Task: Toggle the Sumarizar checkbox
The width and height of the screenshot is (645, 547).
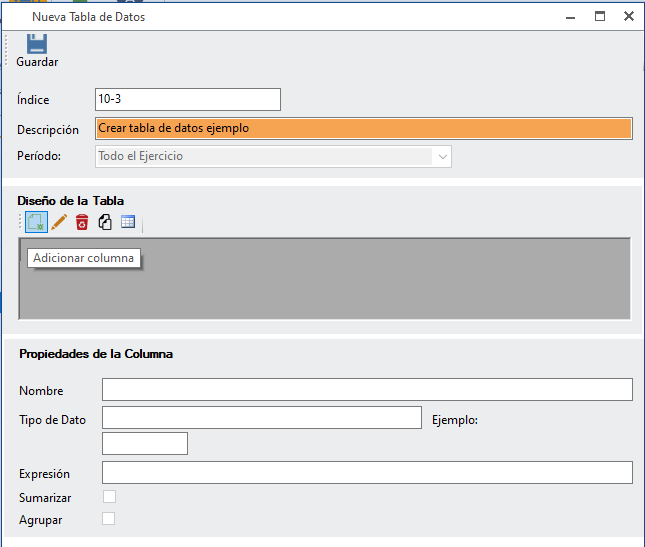Action: [x=109, y=496]
